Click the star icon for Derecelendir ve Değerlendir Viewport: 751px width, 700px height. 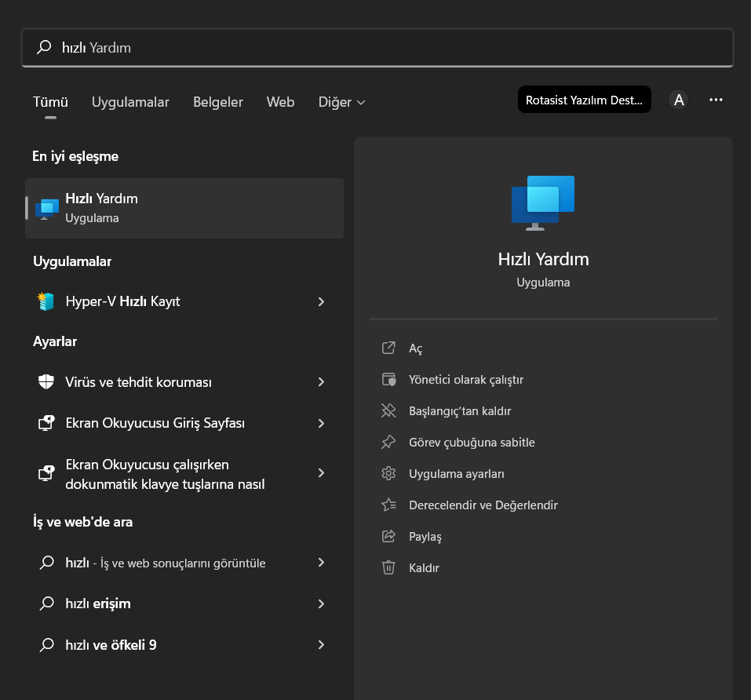click(x=388, y=505)
